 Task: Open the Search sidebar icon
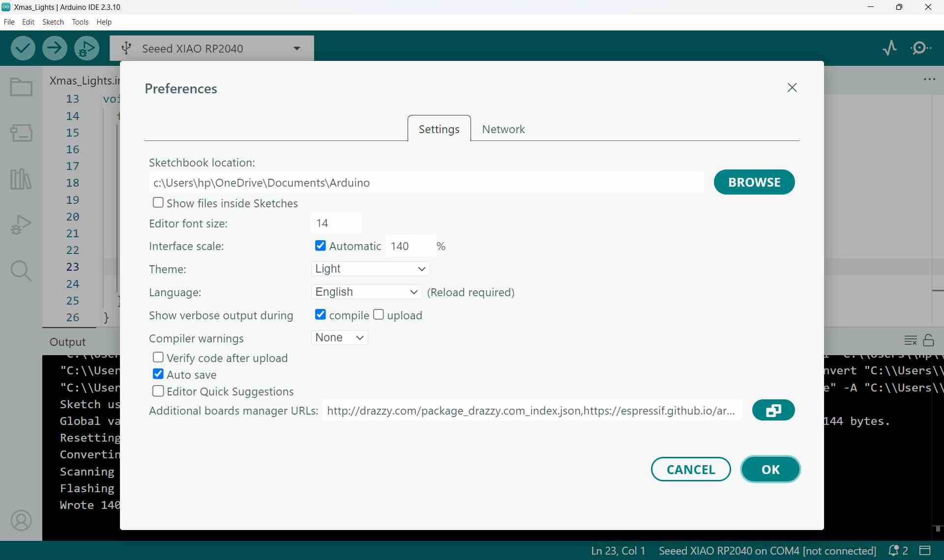[21, 271]
